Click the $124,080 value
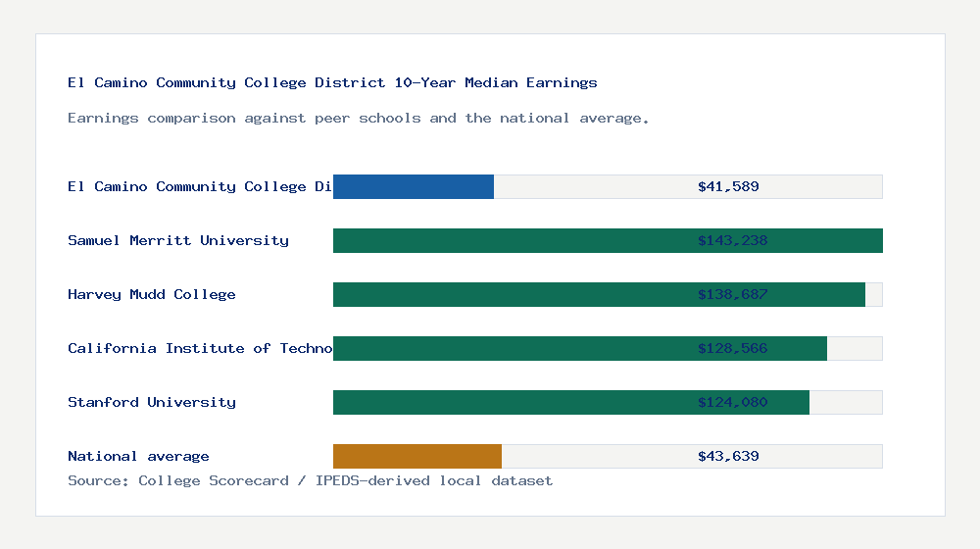This screenshot has width=980, height=549. pos(732,402)
